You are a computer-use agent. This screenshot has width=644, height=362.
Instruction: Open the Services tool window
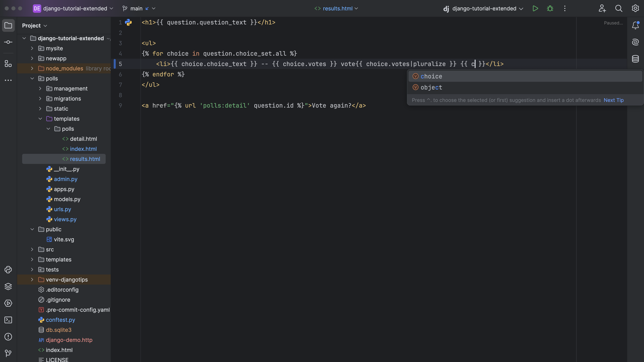pos(8,303)
